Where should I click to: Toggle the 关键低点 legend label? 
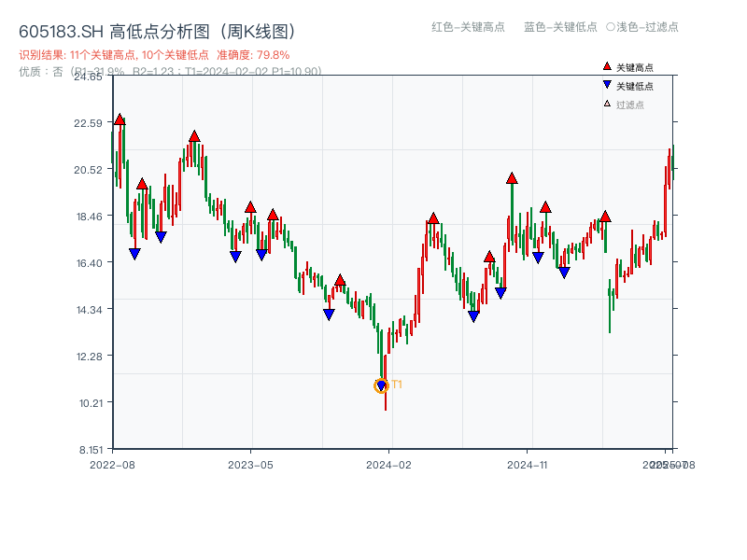tap(635, 86)
